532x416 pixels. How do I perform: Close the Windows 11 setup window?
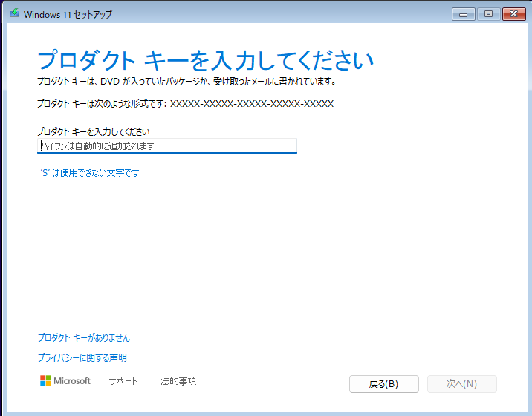point(513,14)
